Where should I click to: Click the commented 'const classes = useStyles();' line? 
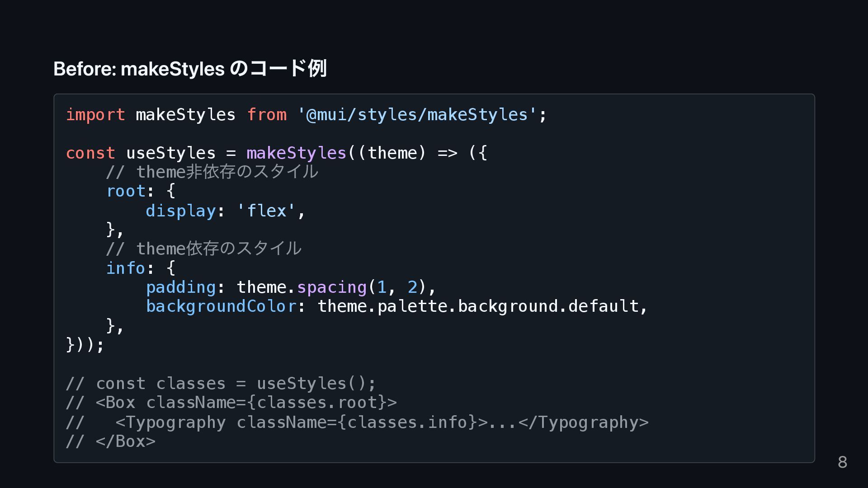click(x=221, y=384)
